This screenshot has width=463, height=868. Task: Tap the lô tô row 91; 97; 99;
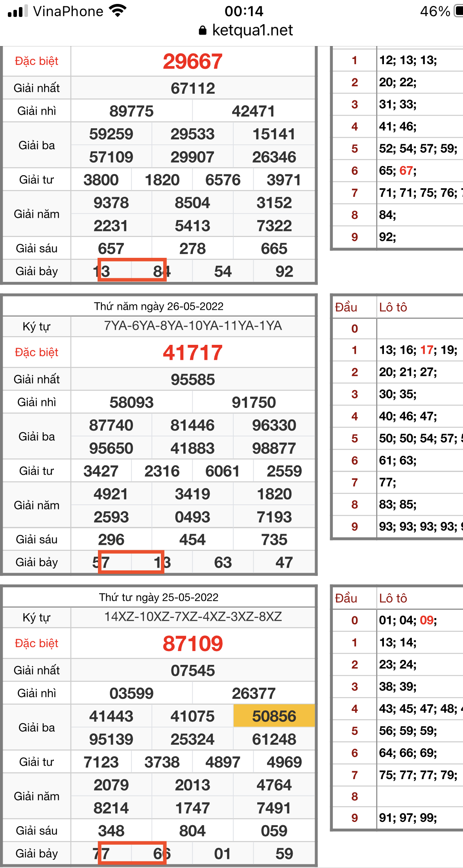408,818
